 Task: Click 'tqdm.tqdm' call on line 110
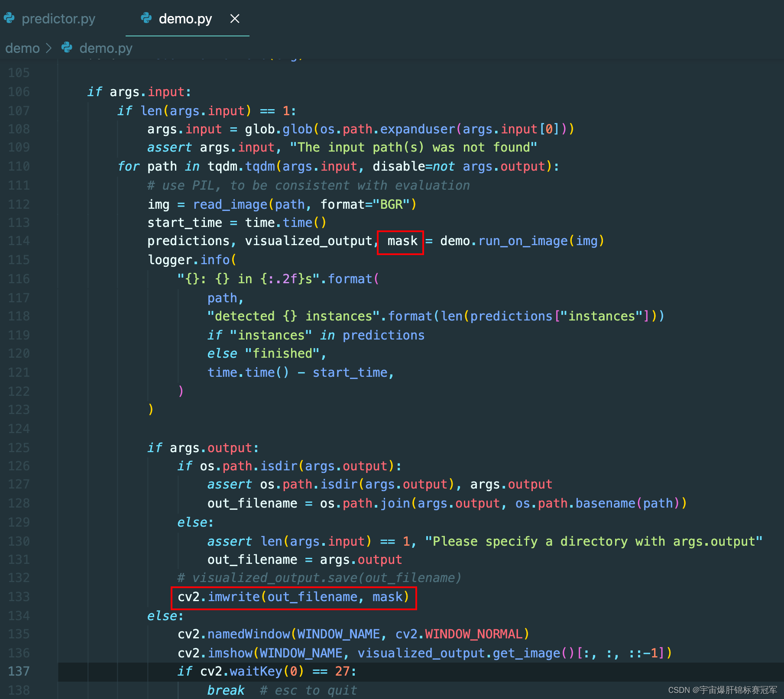click(x=241, y=166)
